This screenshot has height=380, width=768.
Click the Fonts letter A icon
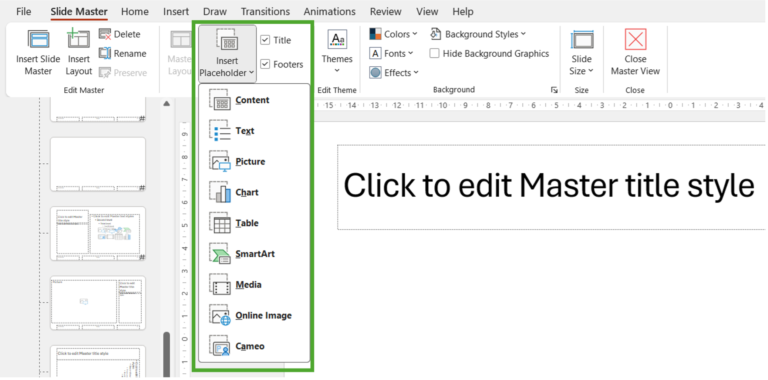(x=375, y=53)
